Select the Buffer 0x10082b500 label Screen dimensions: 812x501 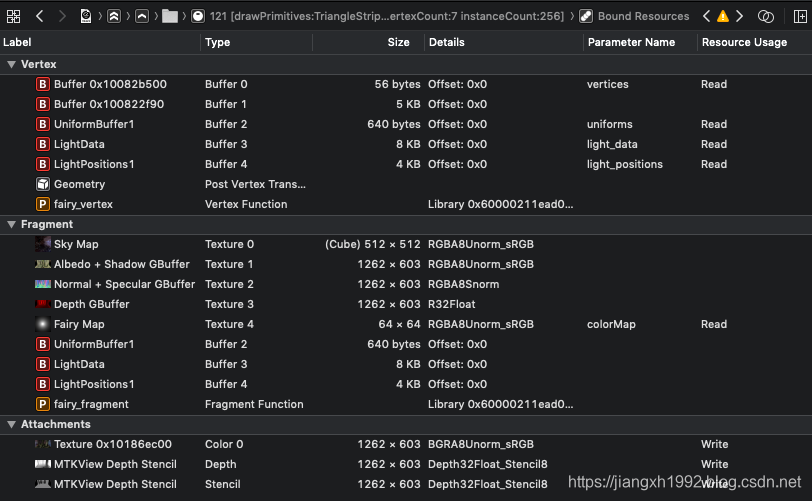(110, 84)
